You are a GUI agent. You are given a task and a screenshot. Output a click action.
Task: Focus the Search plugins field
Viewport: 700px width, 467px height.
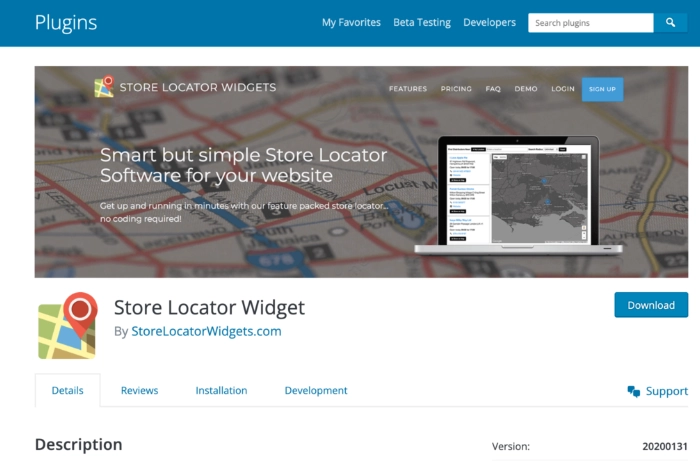click(591, 23)
